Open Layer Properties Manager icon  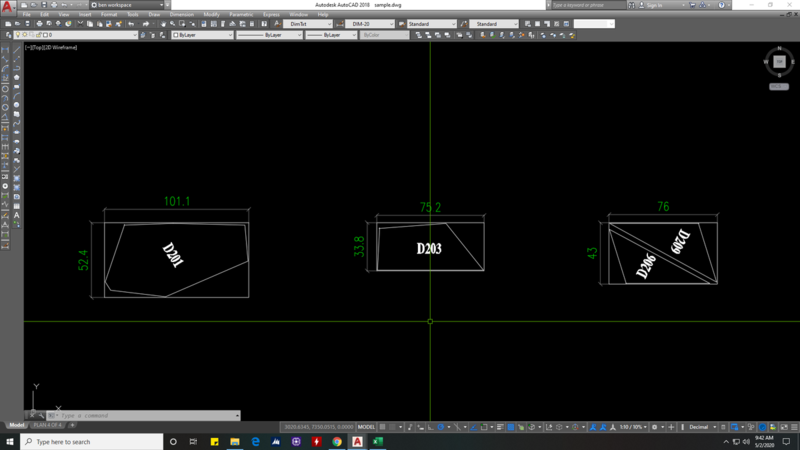click(8, 35)
